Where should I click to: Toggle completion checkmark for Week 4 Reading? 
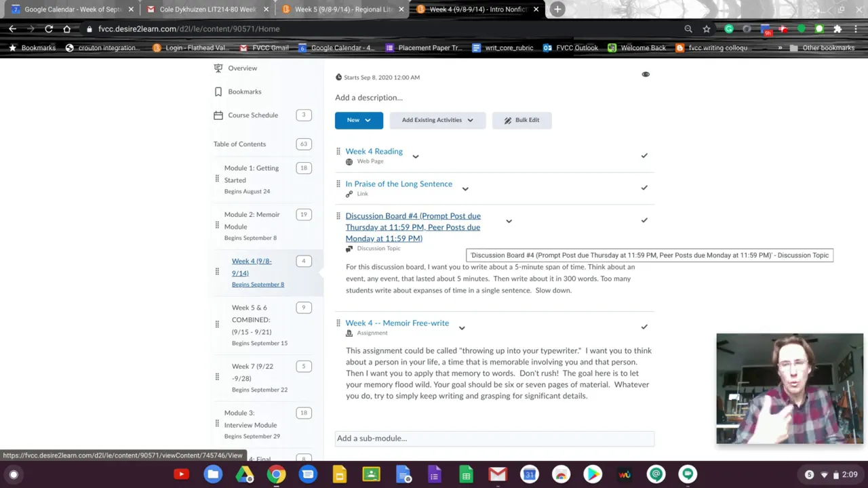pyautogui.click(x=644, y=155)
